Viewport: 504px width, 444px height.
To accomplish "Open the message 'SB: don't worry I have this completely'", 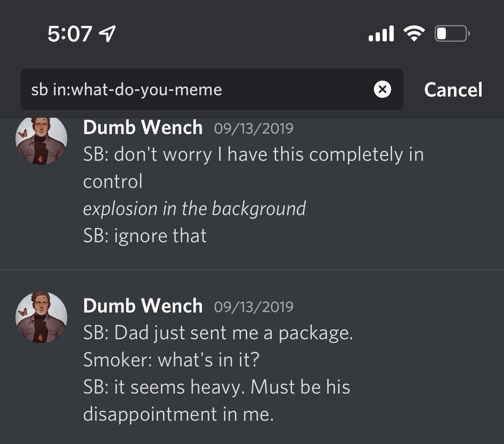I will [x=253, y=155].
